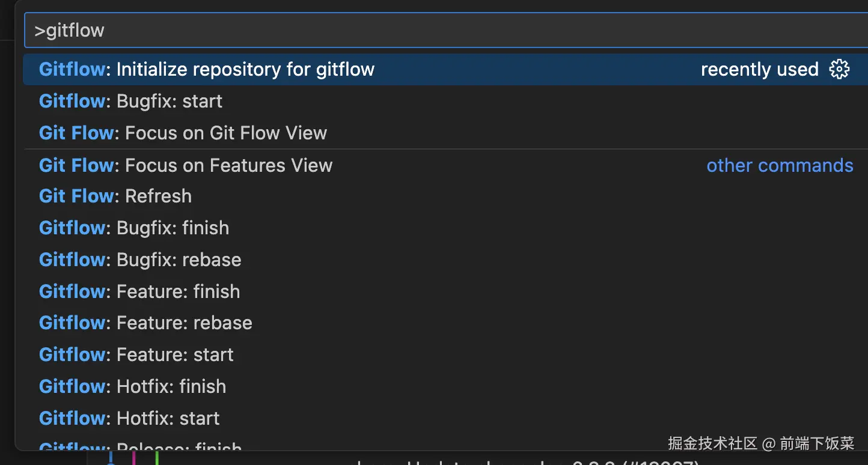868x465 pixels.
Task: Run the Git Flow: Refresh command
Action: coord(115,196)
